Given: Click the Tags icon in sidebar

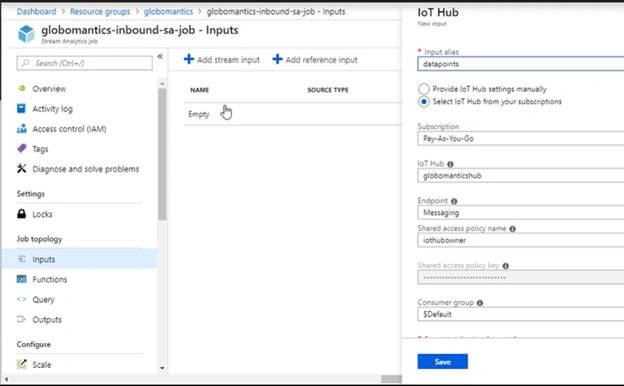Looking at the screenshot, I should tap(21, 148).
